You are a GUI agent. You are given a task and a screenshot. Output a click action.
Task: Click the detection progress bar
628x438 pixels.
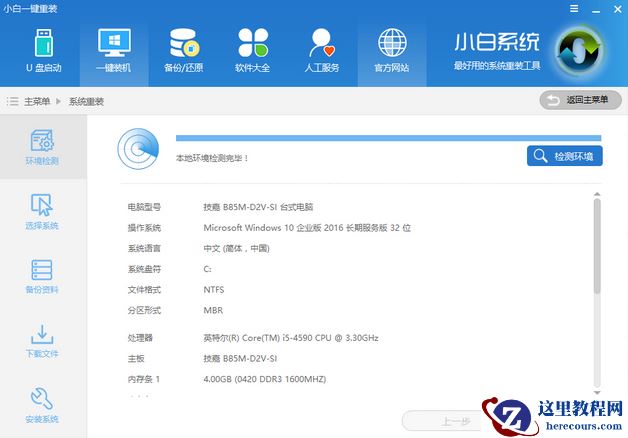(388, 138)
